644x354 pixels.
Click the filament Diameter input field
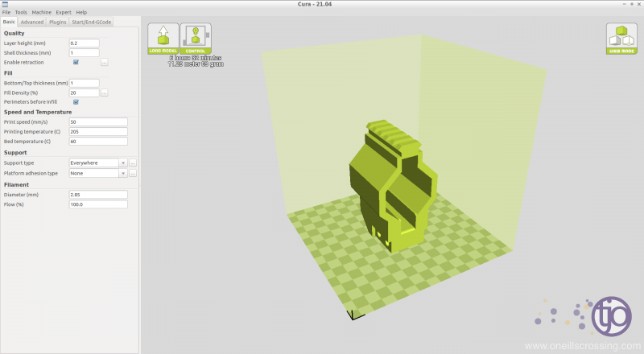point(98,195)
